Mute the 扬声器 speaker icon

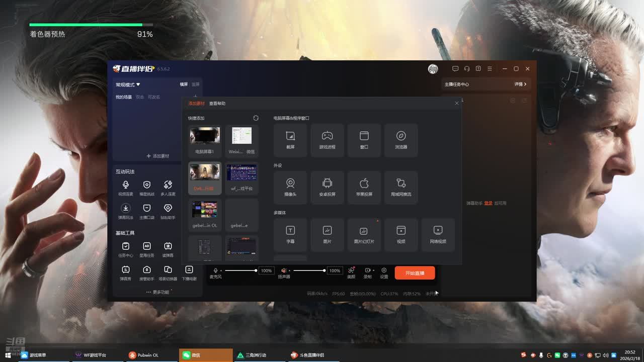284,270
